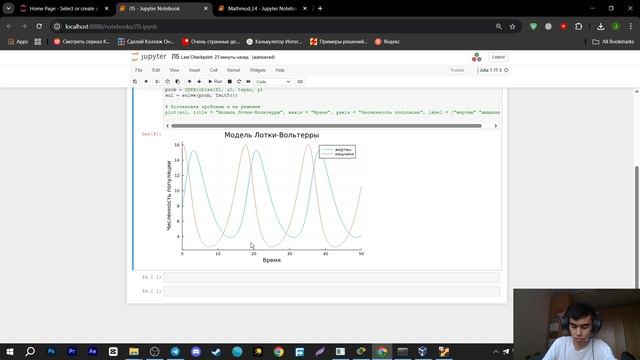This screenshot has width=640, height=360.
Task: Insert a cell below with the plus icon
Action: (146, 82)
